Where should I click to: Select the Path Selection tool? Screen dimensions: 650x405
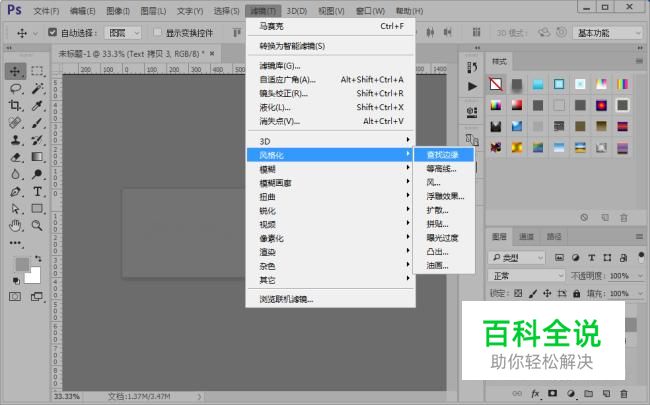15,209
